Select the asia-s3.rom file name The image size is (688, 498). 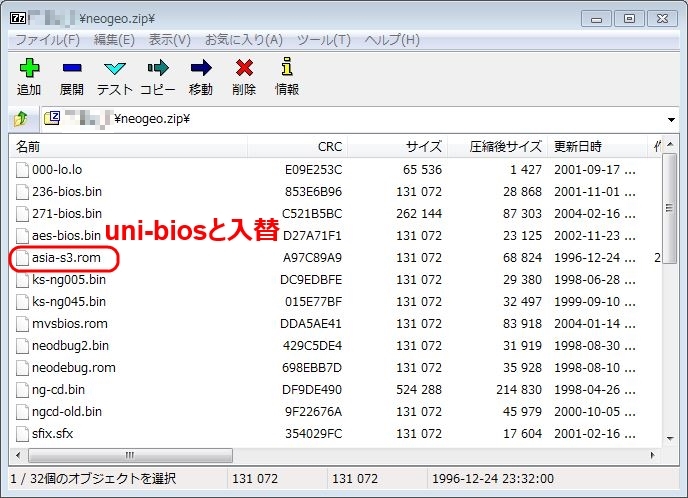tap(66, 258)
